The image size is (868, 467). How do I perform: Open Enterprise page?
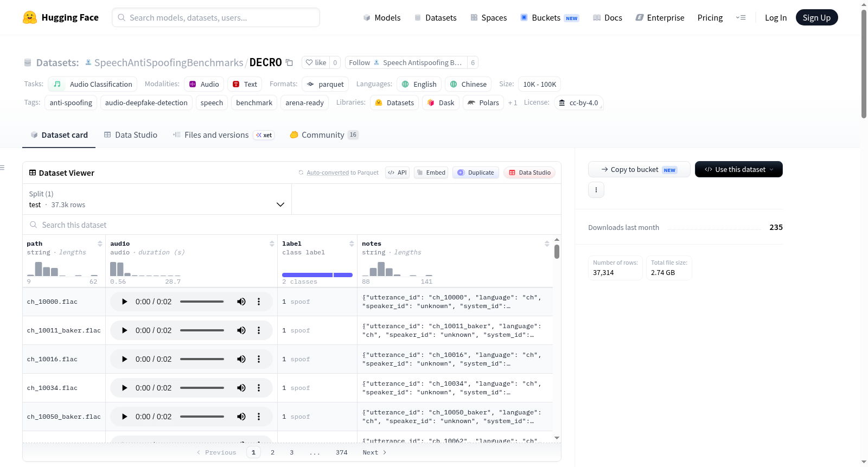coord(660,17)
